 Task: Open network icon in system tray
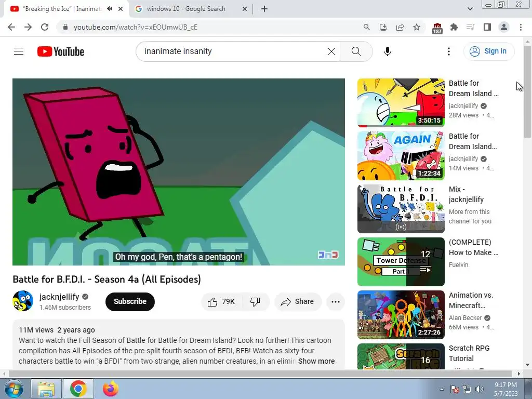pyautogui.click(x=467, y=389)
